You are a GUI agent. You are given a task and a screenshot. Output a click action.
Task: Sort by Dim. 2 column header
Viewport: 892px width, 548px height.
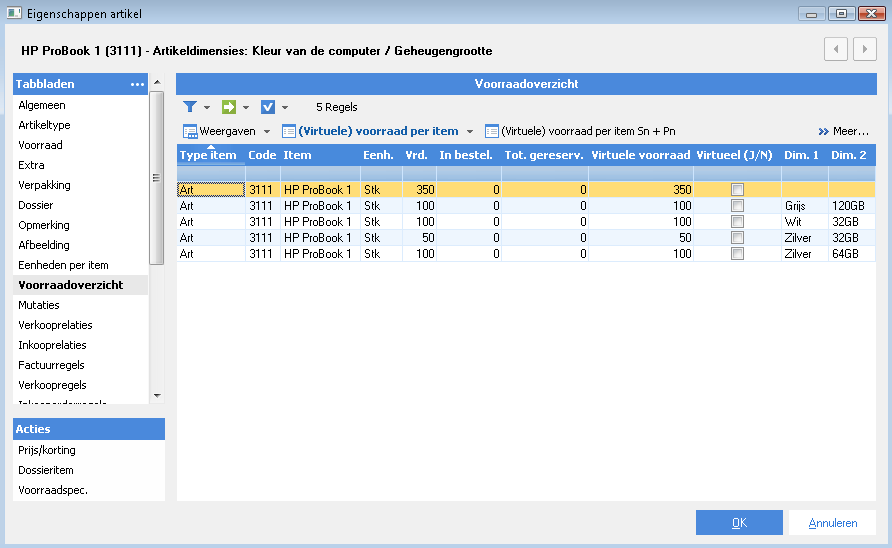[852, 155]
